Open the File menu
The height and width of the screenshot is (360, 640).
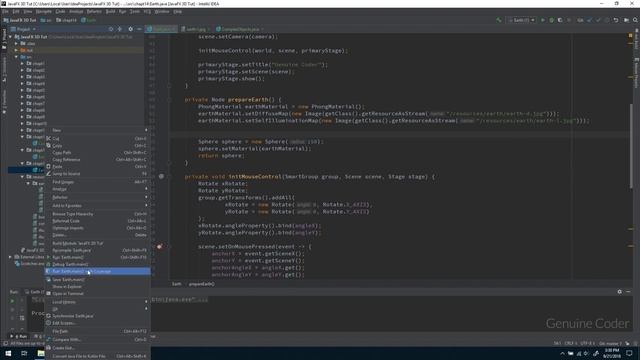pyautogui.click(x=5, y=11)
